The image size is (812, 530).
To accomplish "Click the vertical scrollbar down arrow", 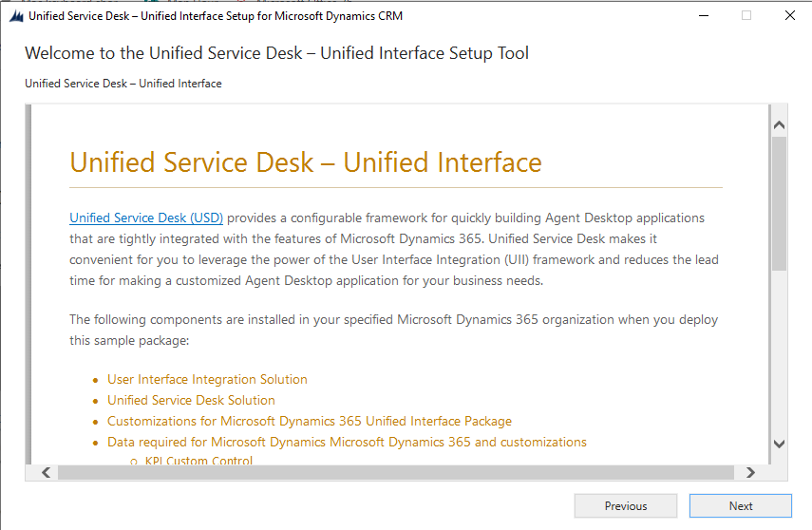I will (x=779, y=444).
